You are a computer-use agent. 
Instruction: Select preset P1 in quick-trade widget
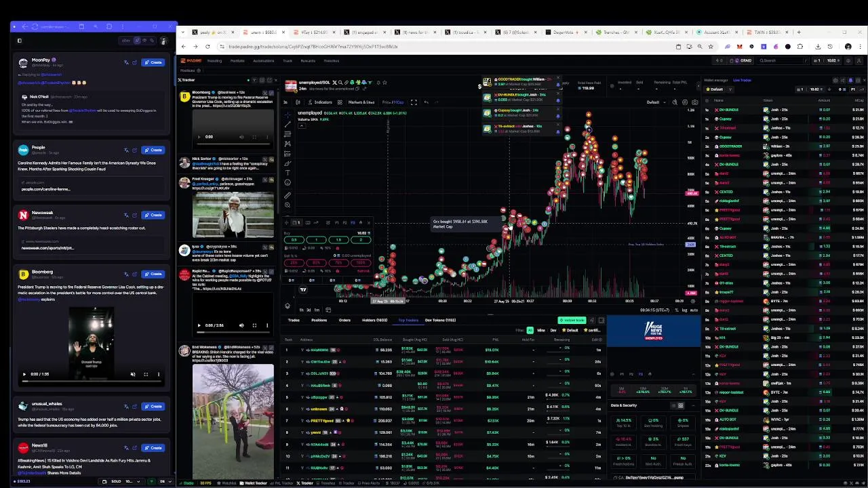pos(336,223)
